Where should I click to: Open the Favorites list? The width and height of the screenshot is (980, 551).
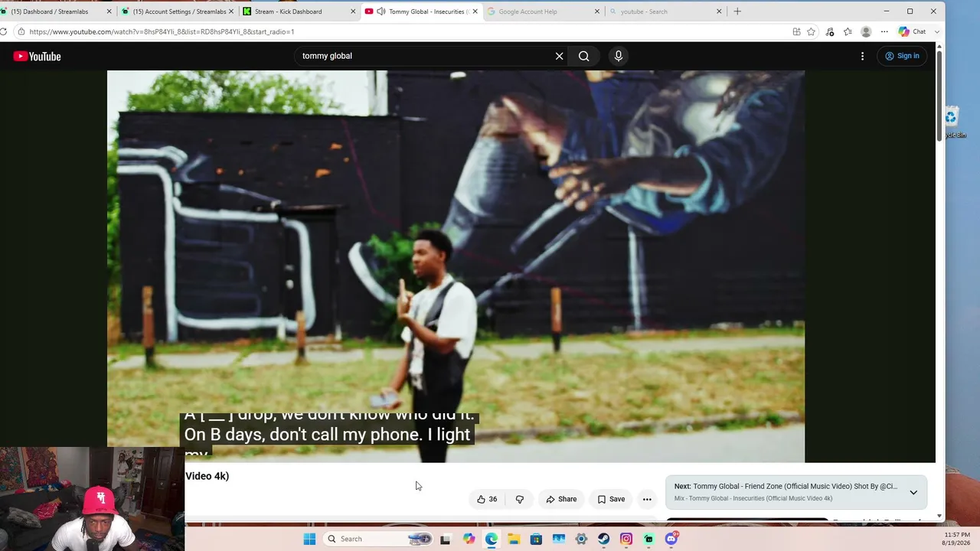tap(848, 31)
